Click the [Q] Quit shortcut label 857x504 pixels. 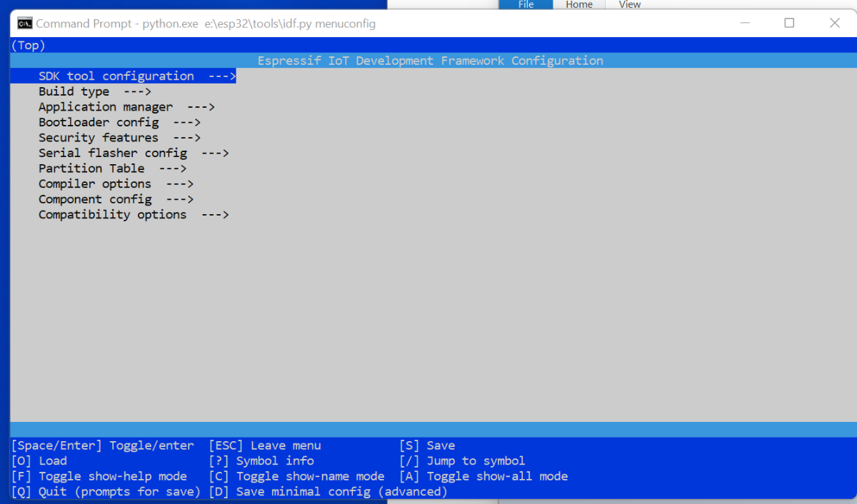click(106, 492)
